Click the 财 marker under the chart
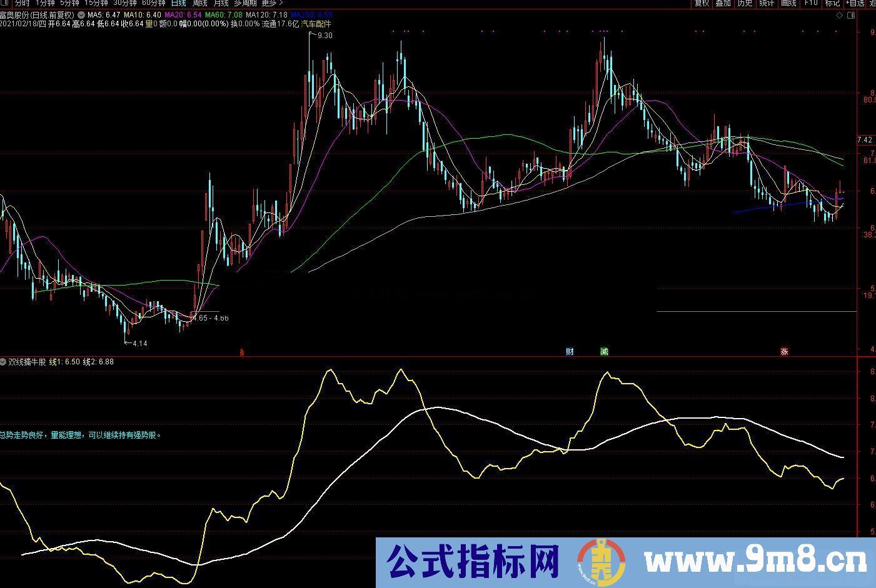The height and width of the screenshot is (588, 876). (x=569, y=351)
